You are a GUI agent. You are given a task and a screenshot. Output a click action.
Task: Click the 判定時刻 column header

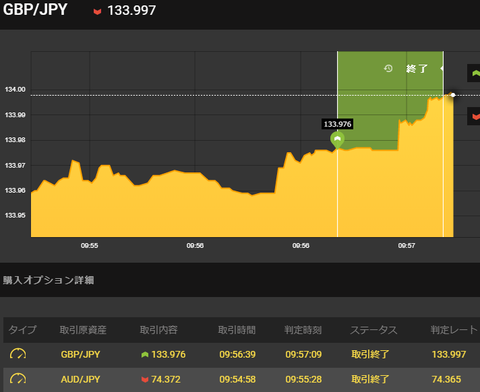(303, 330)
